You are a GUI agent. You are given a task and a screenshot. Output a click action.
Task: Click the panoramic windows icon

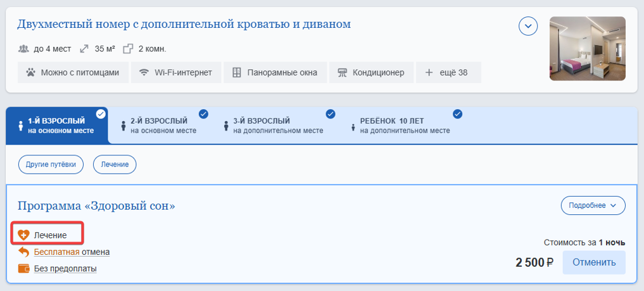point(237,73)
